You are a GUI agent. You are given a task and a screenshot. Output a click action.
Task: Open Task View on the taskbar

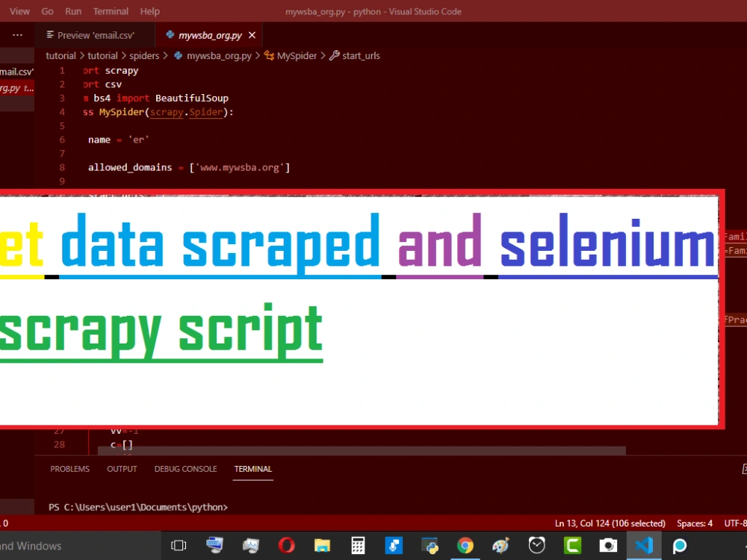click(179, 545)
